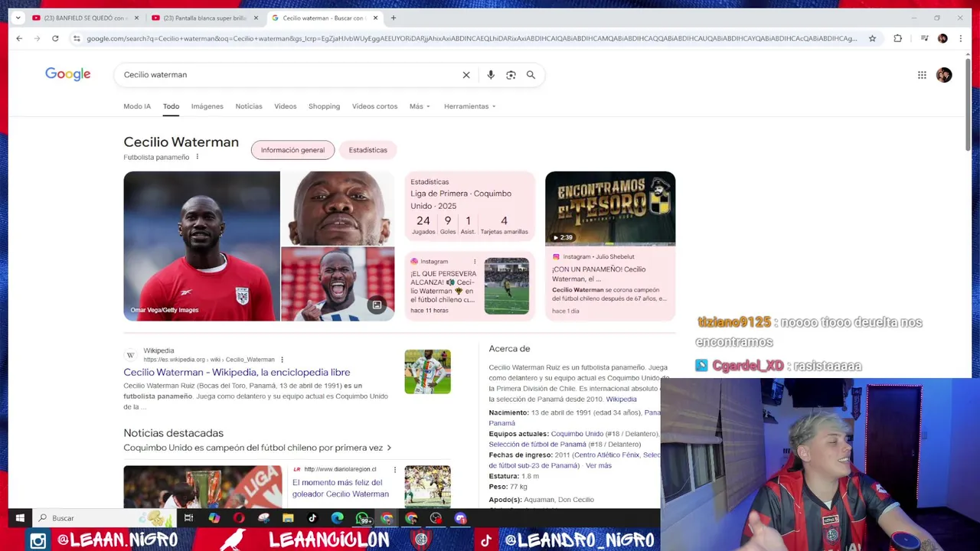Screen dimensions: 980x551
Task: Select the Información general chip
Action: tap(292, 150)
